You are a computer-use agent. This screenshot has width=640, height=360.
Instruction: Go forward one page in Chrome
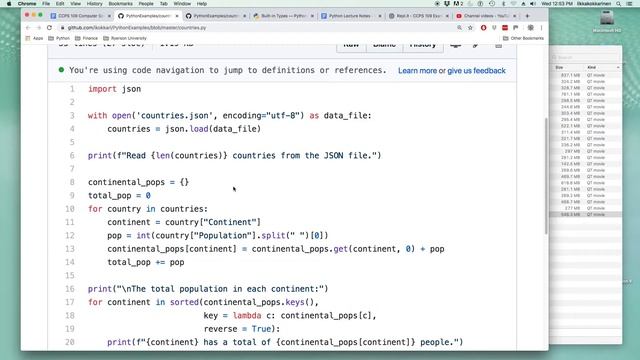click(38, 28)
